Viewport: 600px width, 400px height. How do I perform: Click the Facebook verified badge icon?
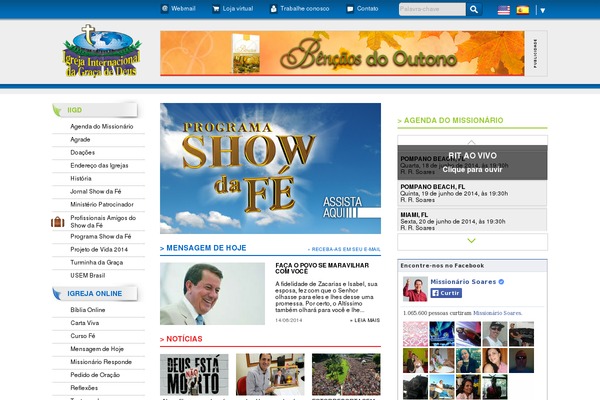[501, 282]
